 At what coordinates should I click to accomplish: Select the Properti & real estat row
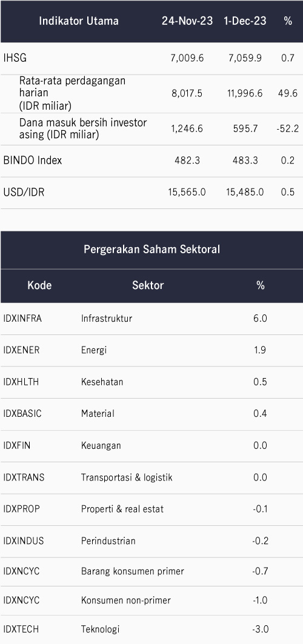(151, 510)
